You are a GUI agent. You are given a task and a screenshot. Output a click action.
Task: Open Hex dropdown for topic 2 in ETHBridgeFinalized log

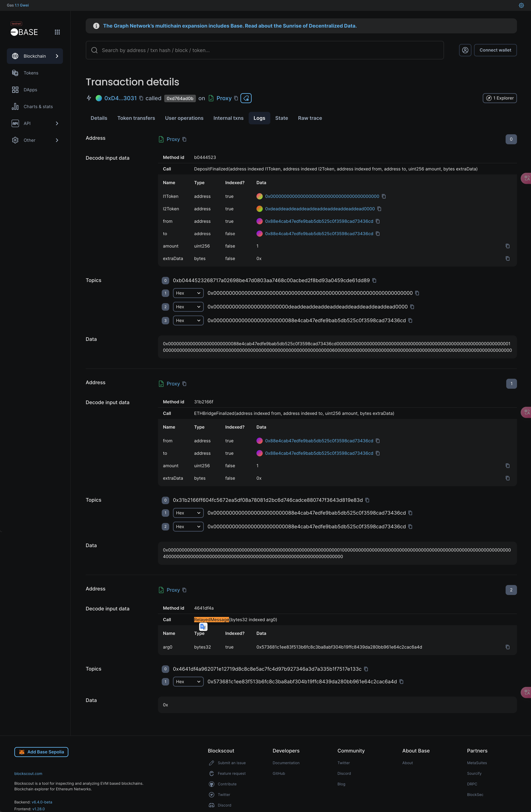point(188,526)
